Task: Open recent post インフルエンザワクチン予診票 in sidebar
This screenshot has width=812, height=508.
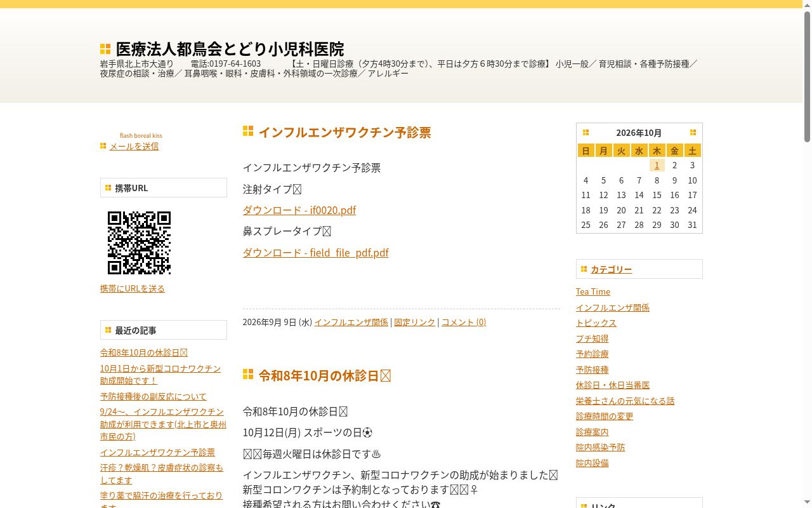Action: pyautogui.click(x=157, y=452)
